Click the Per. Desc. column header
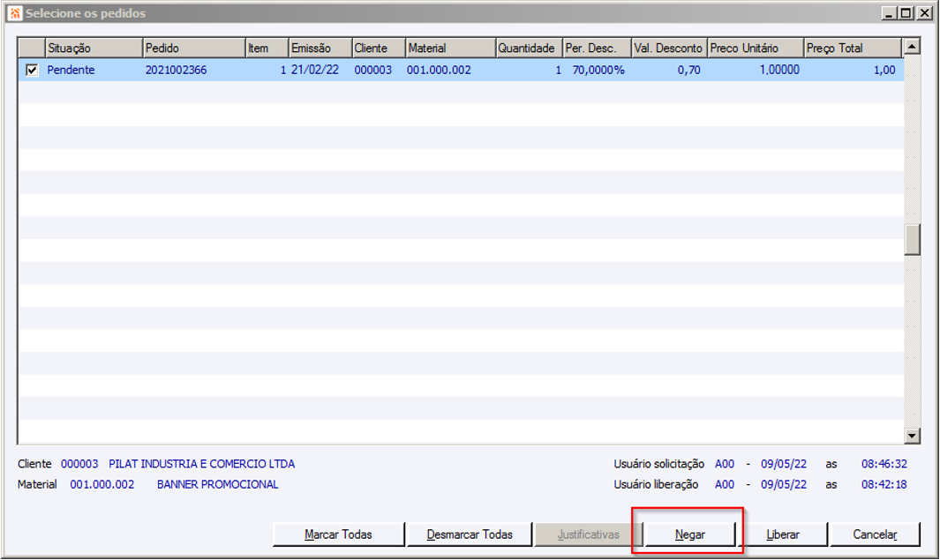The height and width of the screenshot is (560, 940). (x=597, y=48)
